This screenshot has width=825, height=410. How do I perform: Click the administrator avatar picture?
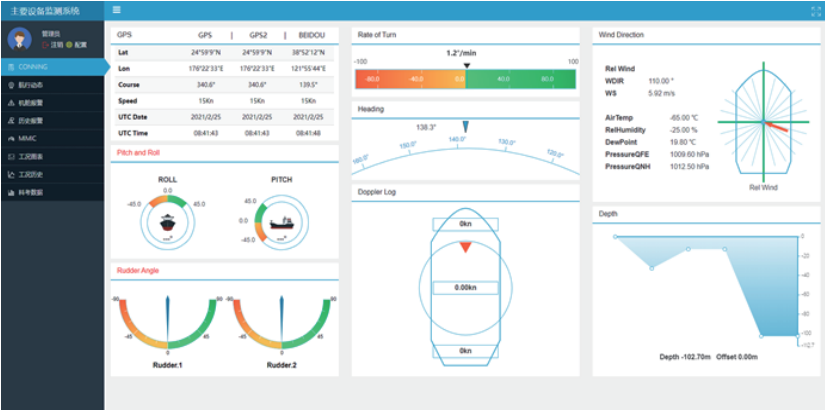click(19, 39)
